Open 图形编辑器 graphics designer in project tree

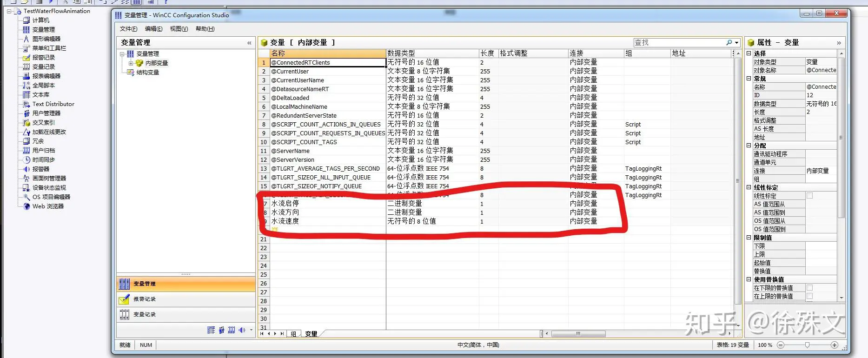(46, 39)
